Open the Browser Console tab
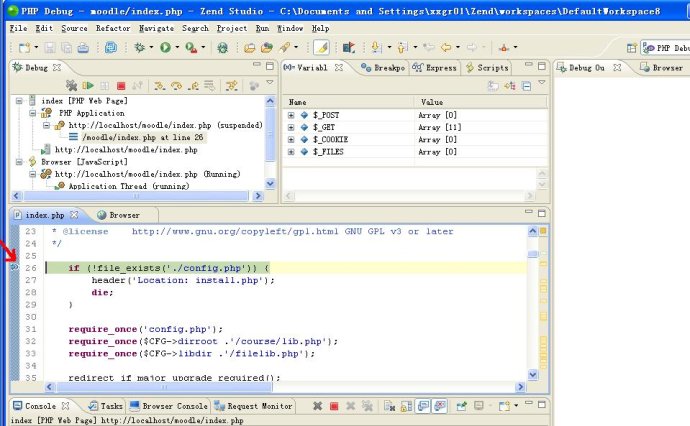This screenshot has height=426, width=690. tap(169, 406)
